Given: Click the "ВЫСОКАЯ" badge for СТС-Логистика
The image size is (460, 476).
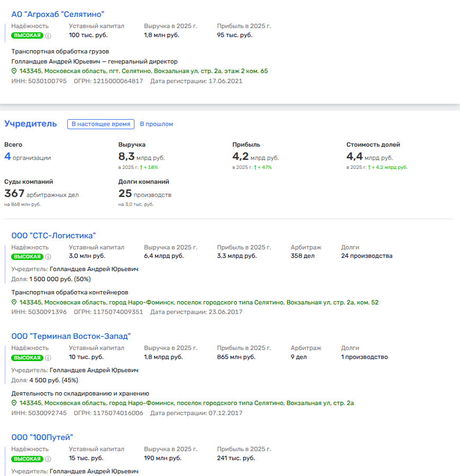Looking at the screenshot, I should pyautogui.click(x=27, y=257).
